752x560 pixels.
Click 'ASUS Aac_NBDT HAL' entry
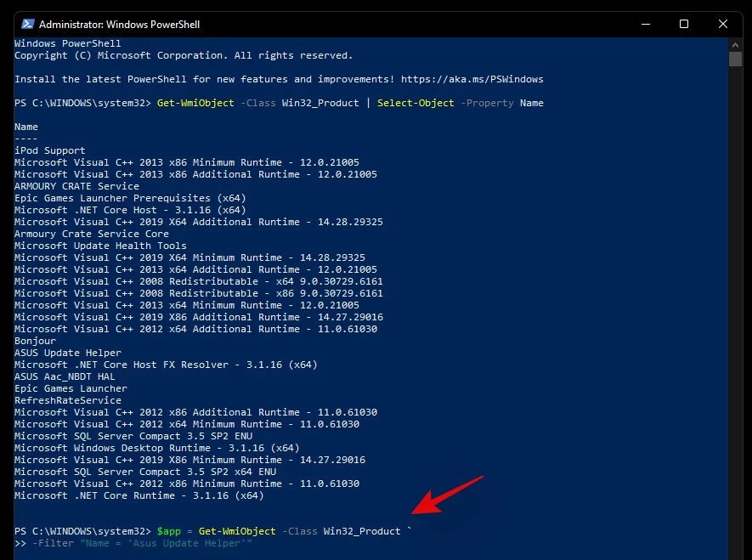(x=65, y=376)
